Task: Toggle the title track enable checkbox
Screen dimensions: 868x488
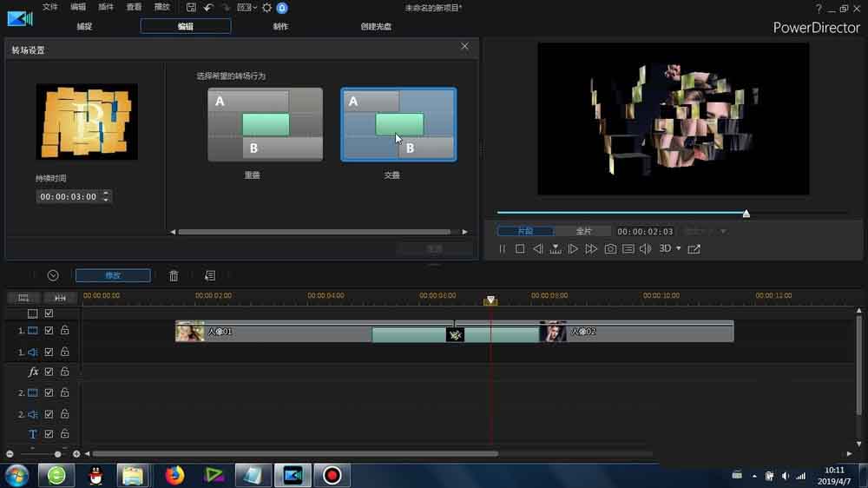Action: pos(49,433)
